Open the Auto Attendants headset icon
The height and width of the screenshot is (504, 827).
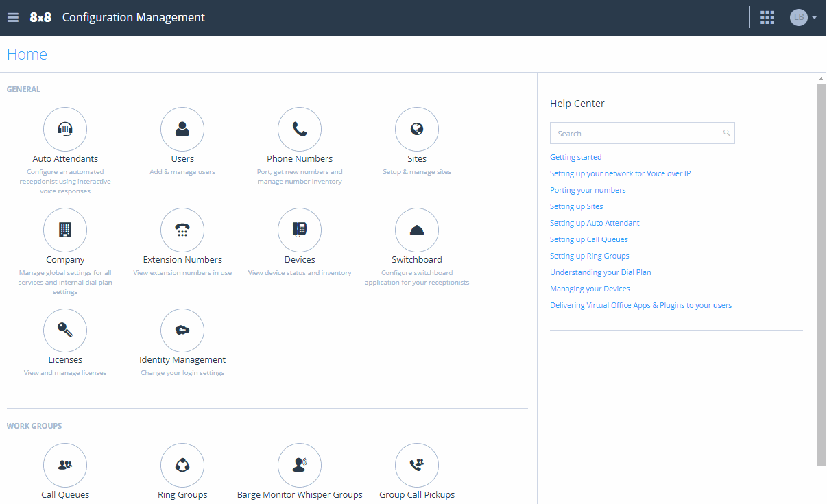[65, 129]
